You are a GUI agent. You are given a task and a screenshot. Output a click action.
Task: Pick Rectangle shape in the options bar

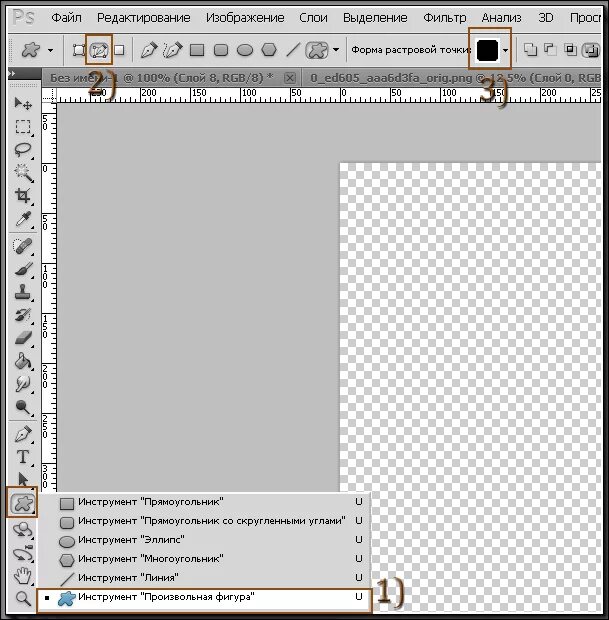click(x=197, y=50)
